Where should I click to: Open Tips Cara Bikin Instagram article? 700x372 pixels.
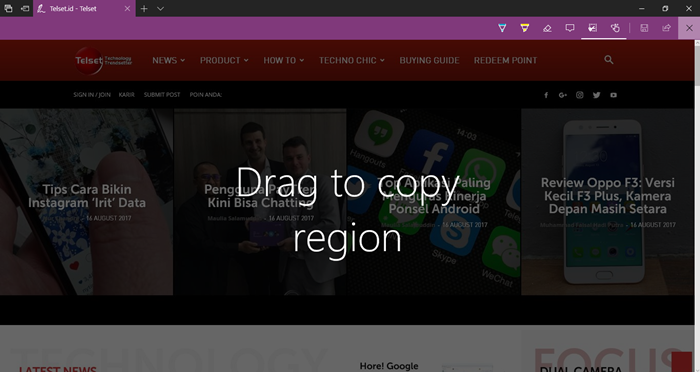click(87, 196)
